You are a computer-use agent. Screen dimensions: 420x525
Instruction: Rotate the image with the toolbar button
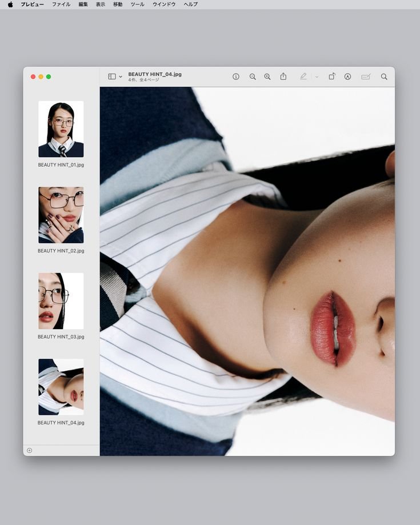(x=332, y=77)
